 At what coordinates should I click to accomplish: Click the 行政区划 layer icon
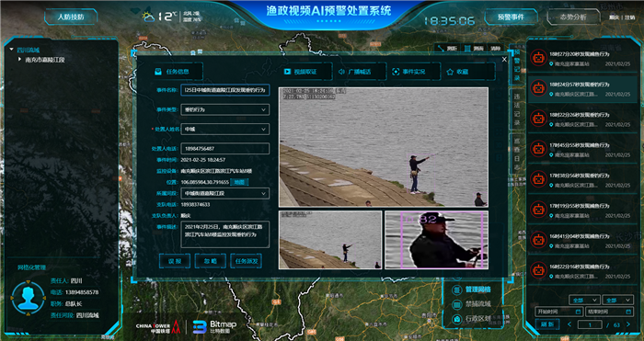tap(456, 319)
